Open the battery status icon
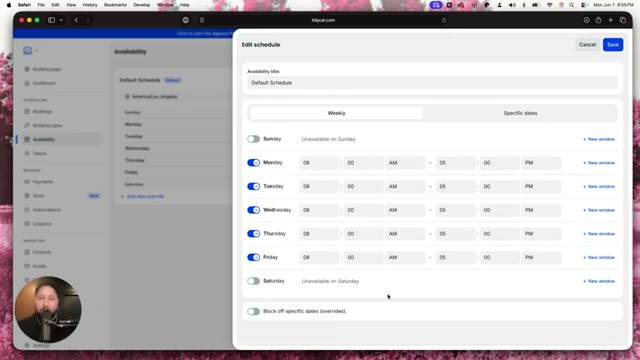 [x=536, y=5]
